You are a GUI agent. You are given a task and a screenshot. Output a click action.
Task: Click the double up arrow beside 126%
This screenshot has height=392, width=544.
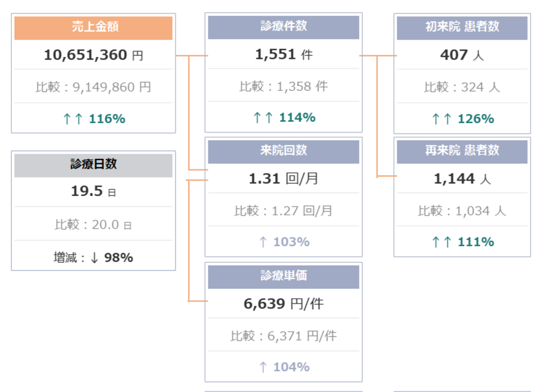(x=442, y=119)
